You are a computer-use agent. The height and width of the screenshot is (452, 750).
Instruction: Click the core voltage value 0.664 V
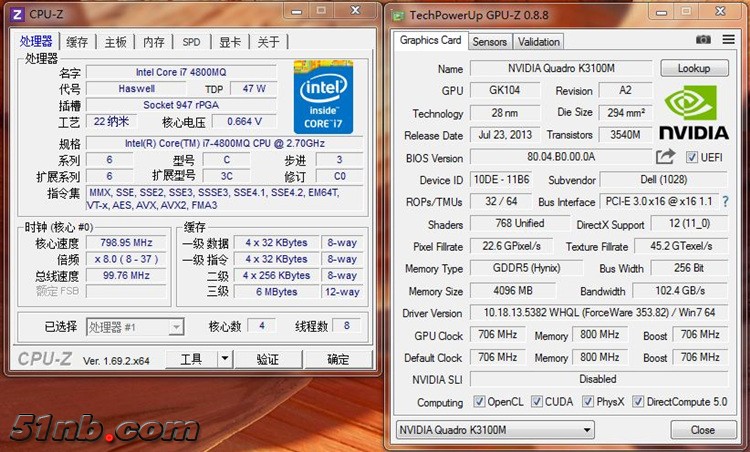tap(244, 121)
